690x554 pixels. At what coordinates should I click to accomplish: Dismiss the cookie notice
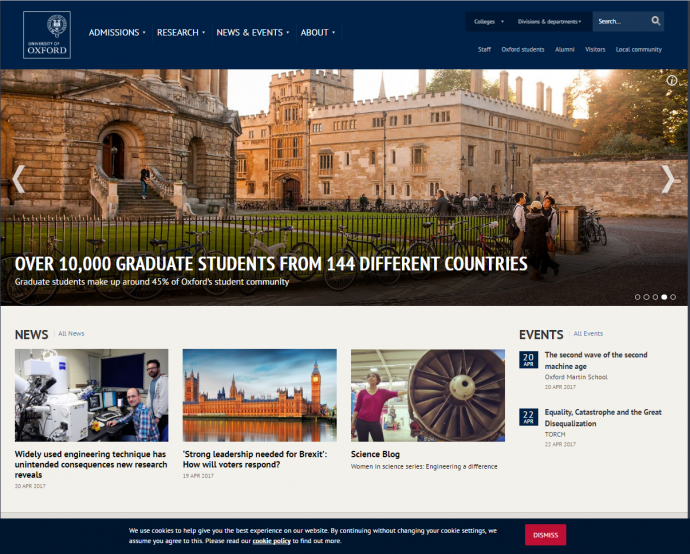click(545, 535)
